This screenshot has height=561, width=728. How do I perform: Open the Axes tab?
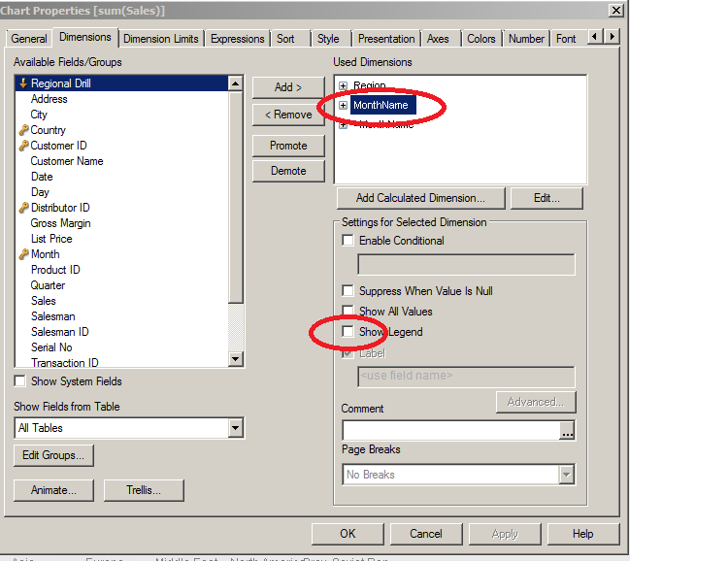click(438, 39)
